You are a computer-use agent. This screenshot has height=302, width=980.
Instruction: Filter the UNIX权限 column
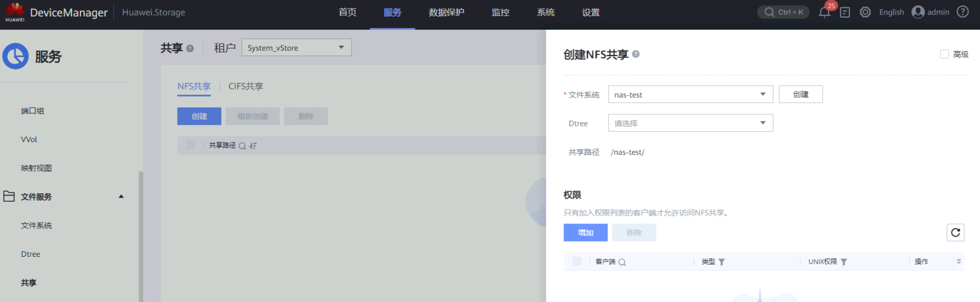tap(844, 262)
